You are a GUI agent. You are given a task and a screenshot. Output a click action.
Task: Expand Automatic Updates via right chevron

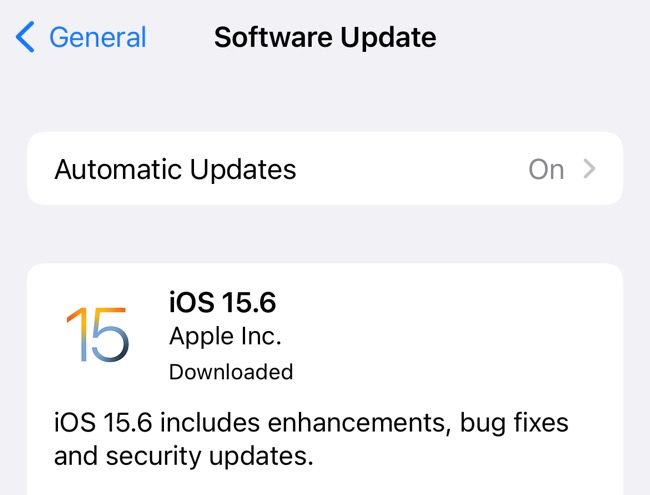[x=589, y=169]
